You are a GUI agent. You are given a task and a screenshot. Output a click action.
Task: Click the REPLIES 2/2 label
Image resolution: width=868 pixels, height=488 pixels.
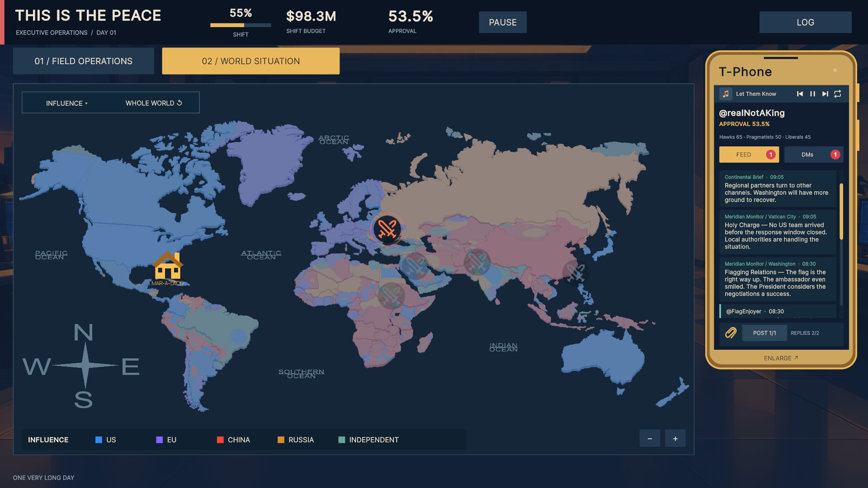[x=805, y=333]
